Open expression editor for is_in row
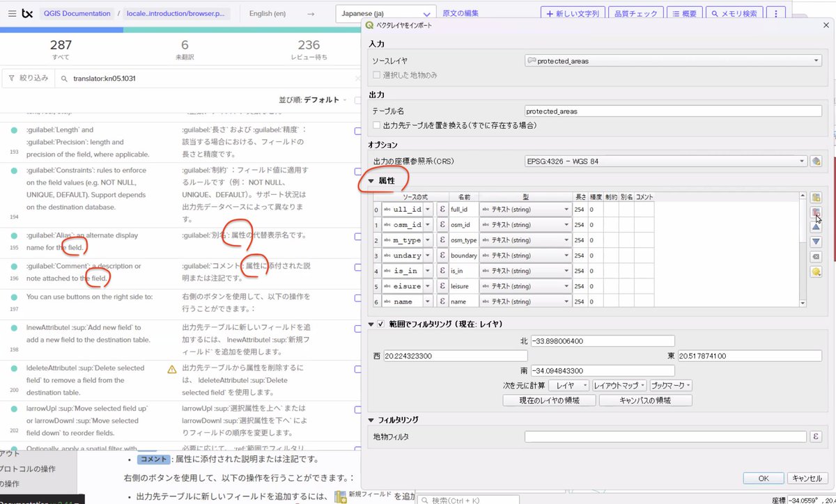 pos(442,271)
